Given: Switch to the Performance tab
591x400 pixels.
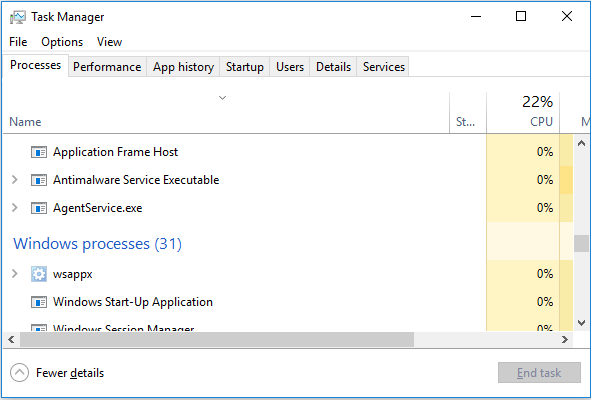Looking at the screenshot, I should pyautogui.click(x=107, y=67).
